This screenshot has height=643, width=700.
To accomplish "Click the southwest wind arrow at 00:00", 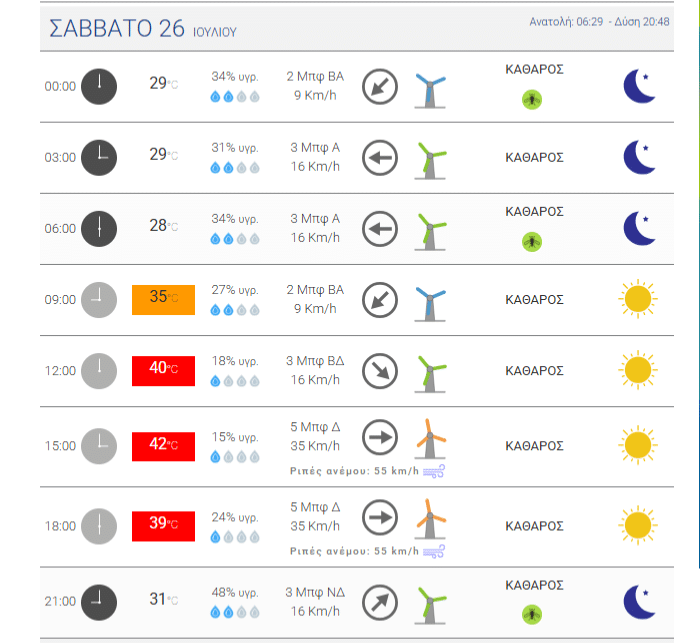I will (379, 87).
